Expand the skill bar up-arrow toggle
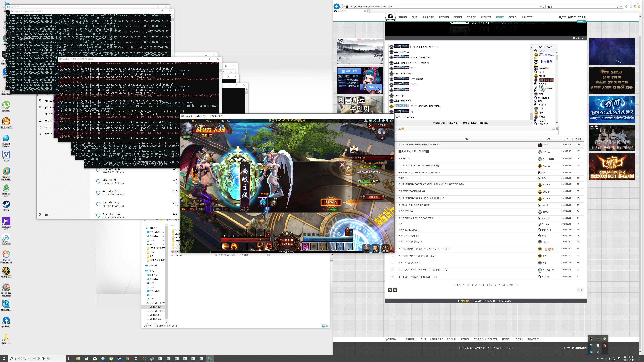This screenshot has height=362, width=644. point(268,235)
